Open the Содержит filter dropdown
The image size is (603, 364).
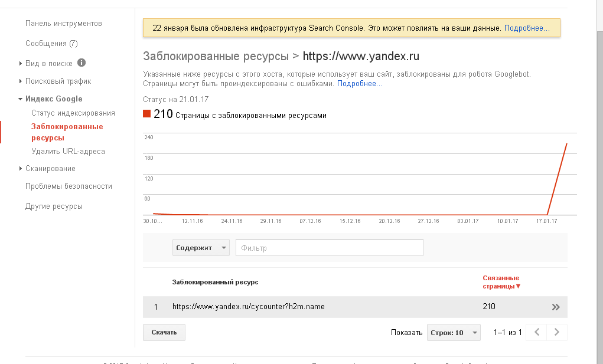tap(201, 248)
